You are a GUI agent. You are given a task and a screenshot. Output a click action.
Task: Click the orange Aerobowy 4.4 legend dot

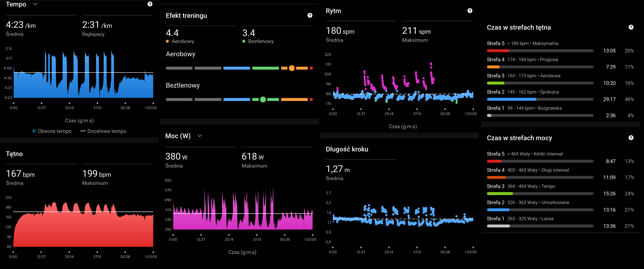[167, 41]
